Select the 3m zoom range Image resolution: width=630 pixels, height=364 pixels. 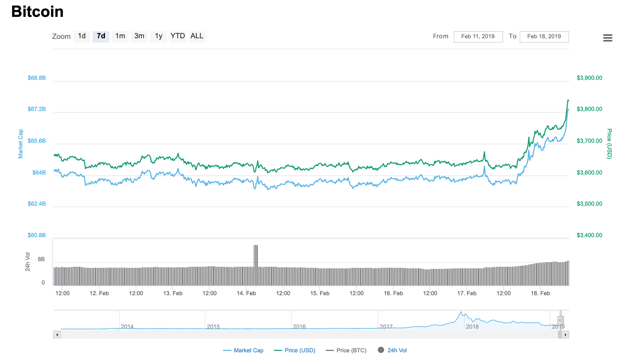click(139, 36)
